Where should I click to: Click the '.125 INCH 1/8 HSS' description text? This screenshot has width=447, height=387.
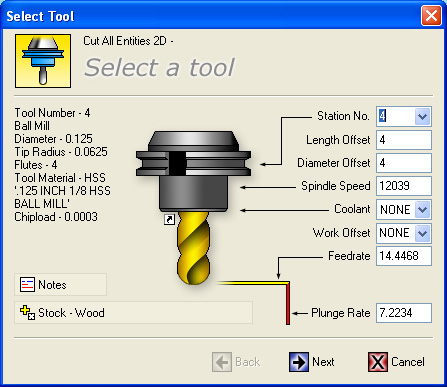62,191
